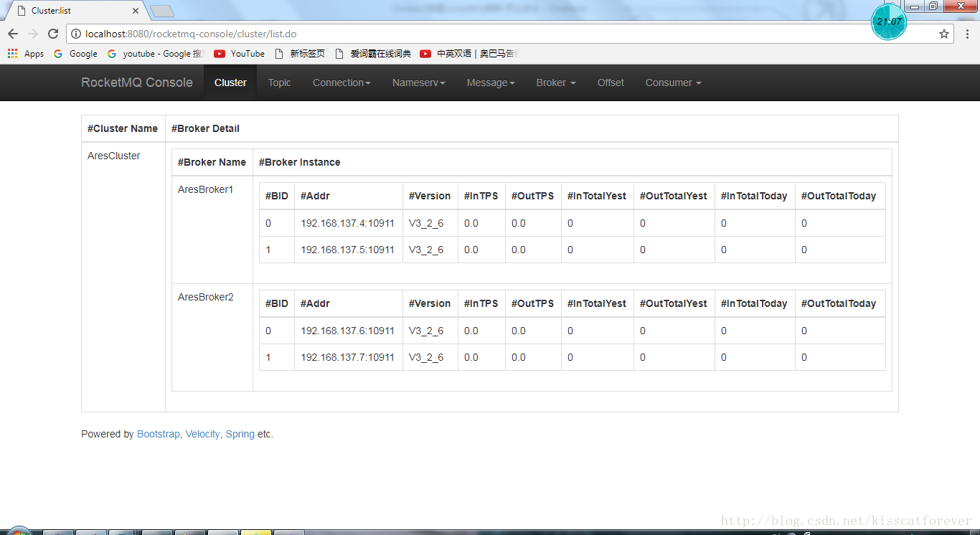Open a new browser tab

pyautogui.click(x=163, y=11)
